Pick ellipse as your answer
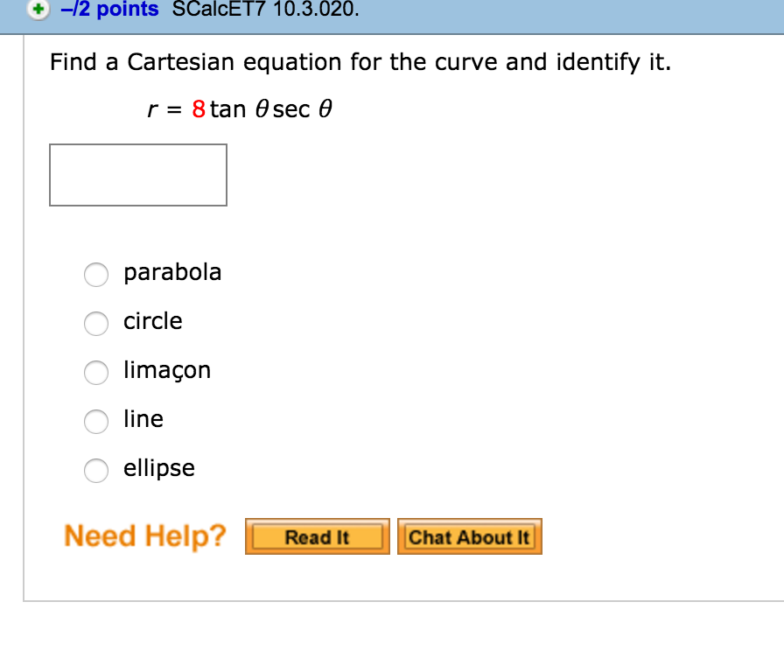Screen dimensions: 784x672 [96, 471]
